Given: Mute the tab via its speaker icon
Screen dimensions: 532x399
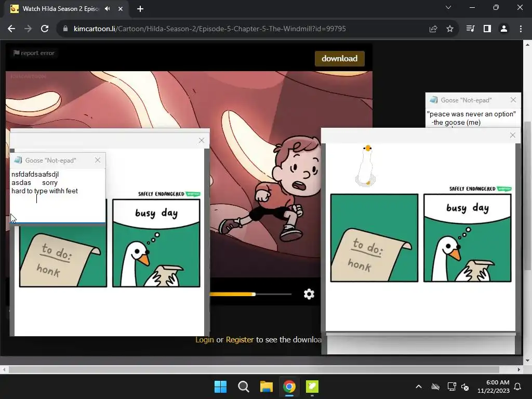Looking at the screenshot, I should 108,9.
